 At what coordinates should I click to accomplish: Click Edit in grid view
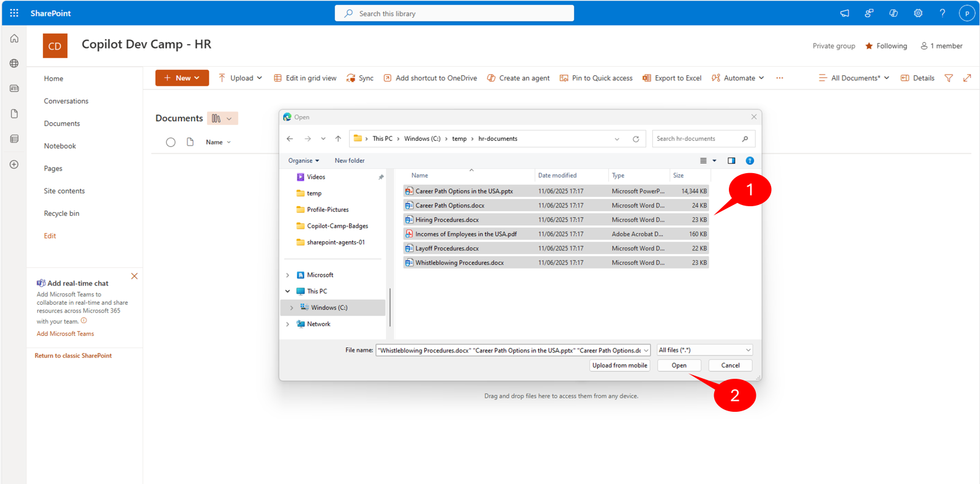[x=305, y=78]
